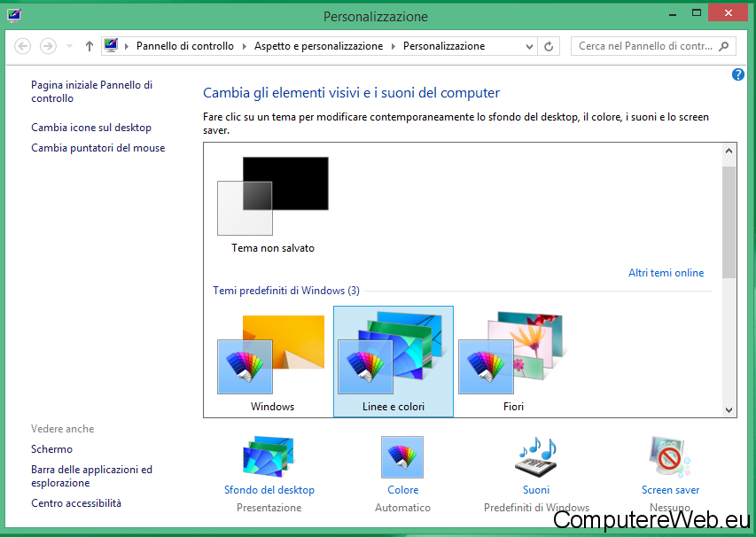Refresh the Personalizzazione page
Screen dimensions: 756x537
pyautogui.click(x=549, y=47)
